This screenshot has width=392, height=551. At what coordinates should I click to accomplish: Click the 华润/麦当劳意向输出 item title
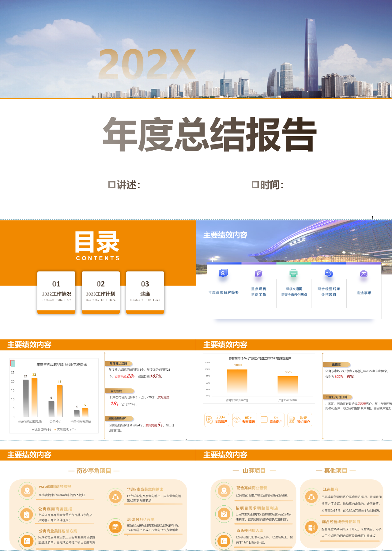pos(145,489)
